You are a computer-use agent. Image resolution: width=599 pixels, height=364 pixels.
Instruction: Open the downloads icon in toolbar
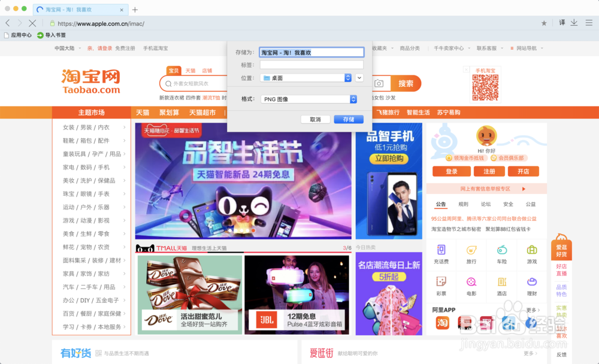[x=574, y=23]
